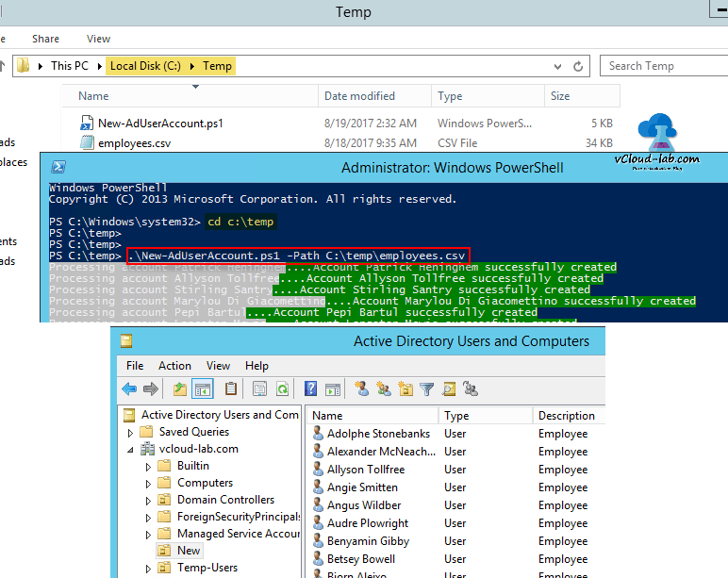
Task: Select user Angus Wildber
Action: click(x=364, y=505)
